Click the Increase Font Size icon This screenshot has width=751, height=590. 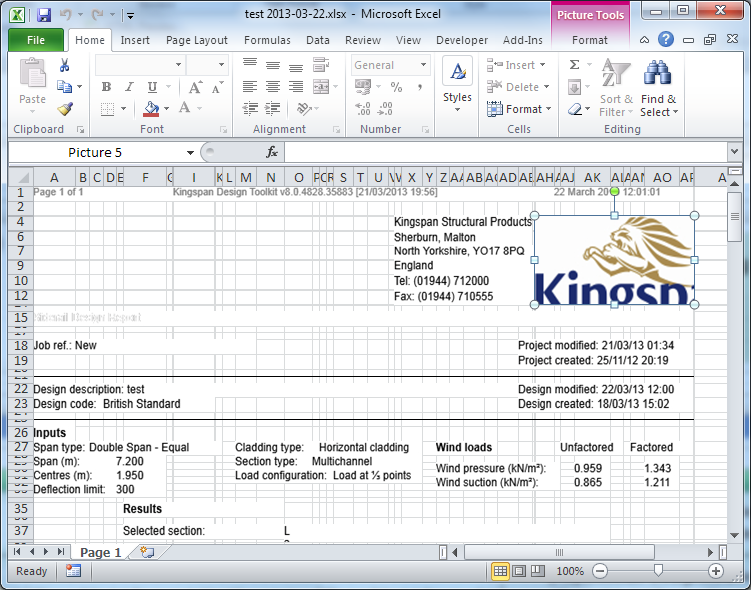pyautogui.click(x=195, y=87)
